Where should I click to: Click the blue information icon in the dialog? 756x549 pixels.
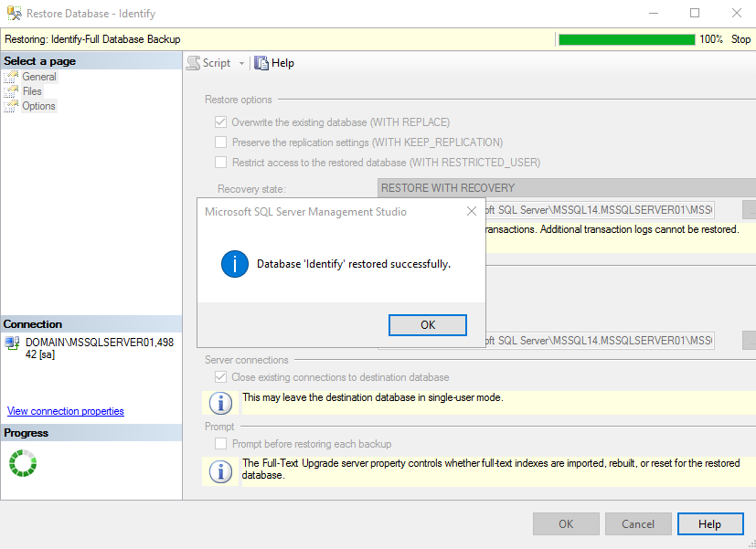tap(235, 264)
